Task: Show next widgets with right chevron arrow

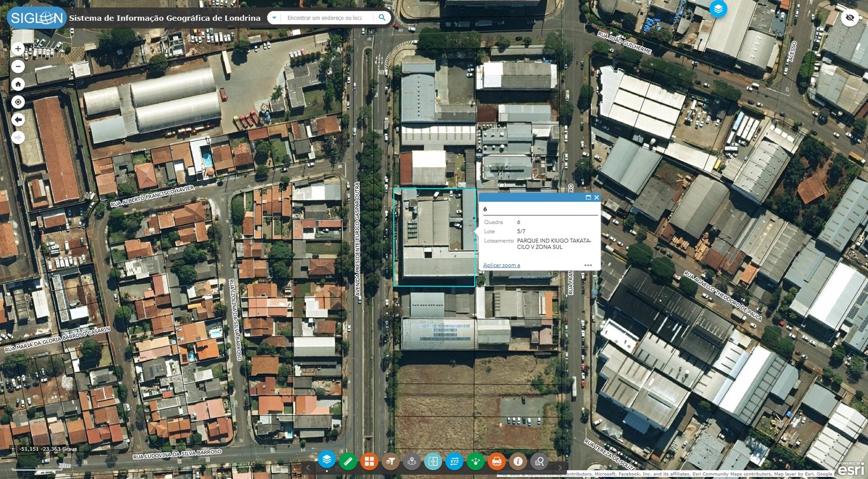Action: pyautogui.click(x=560, y=468)
